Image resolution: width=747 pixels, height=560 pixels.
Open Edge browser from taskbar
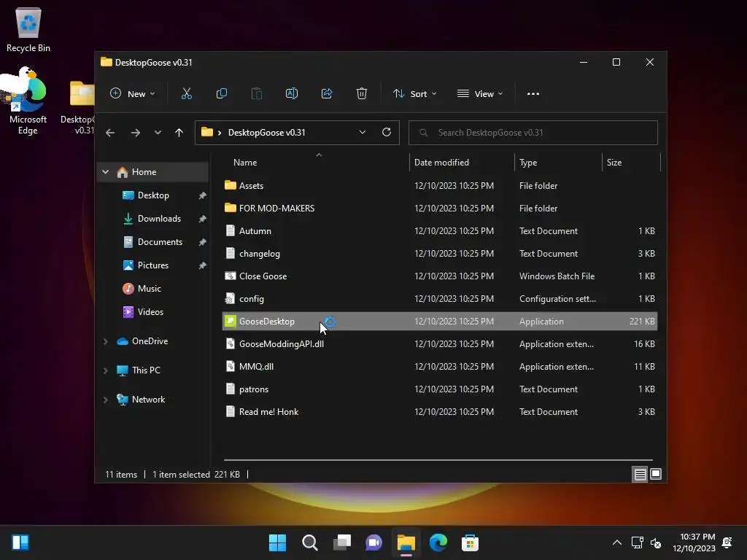click(438, 542)
